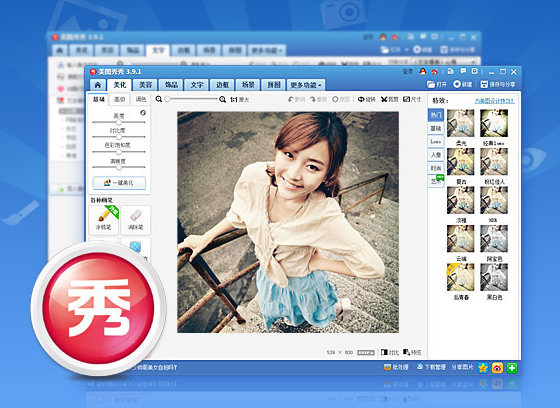Open the 文字 tab in front window
Screen dimensions: 560x408
point(197,85)
